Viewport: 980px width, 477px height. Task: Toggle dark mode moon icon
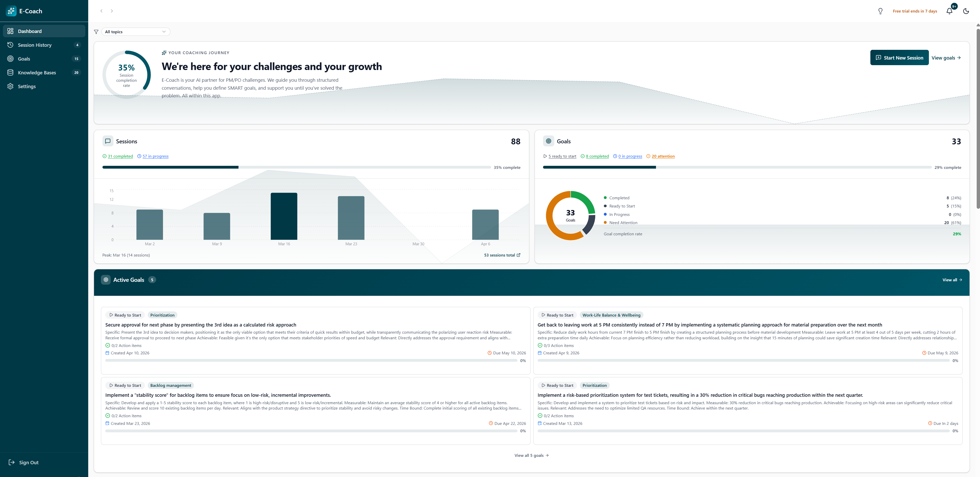coord(966,11)
